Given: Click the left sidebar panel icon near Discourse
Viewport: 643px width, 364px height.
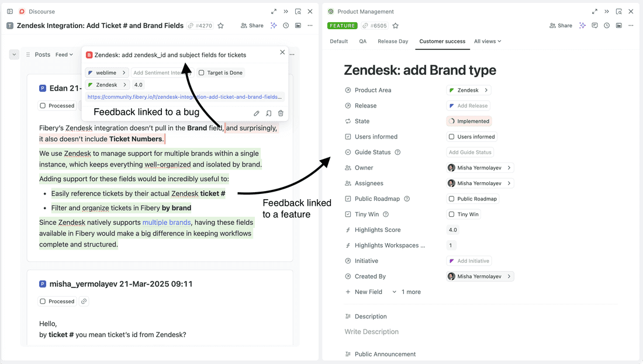Looking at the screenshot, I should [x=9, y=11].
